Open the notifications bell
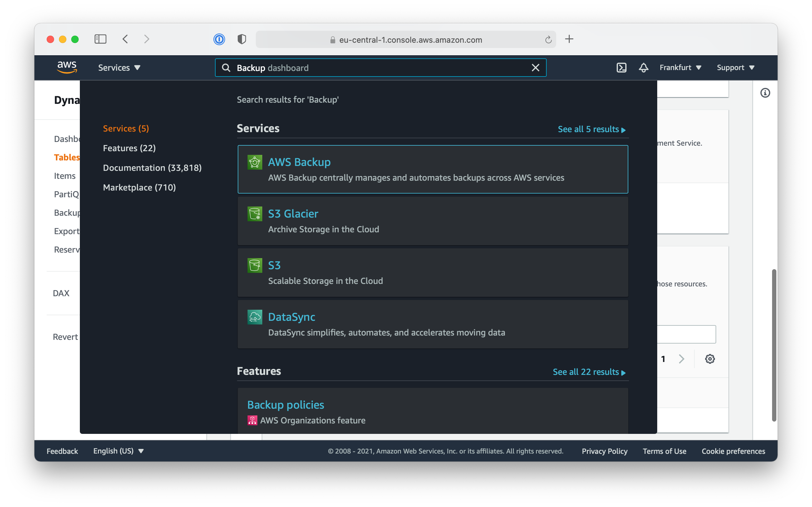812x507 pixels. tap(643, 68)
